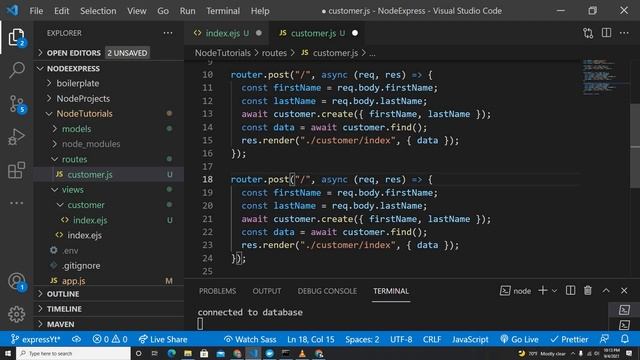Image resolution: width=640 pixels, height=360 pixels.
Task: Click Watch Sass in status bar
Action: (x=250, y=339)
